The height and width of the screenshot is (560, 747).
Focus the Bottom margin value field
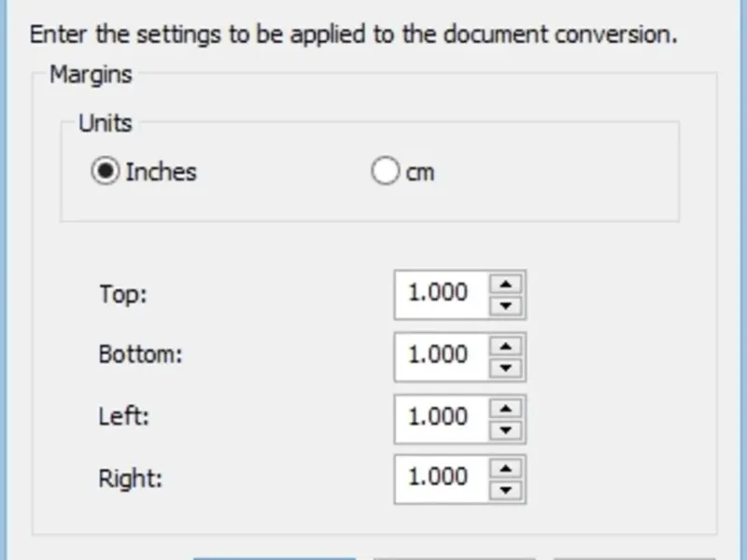[441, 356]
